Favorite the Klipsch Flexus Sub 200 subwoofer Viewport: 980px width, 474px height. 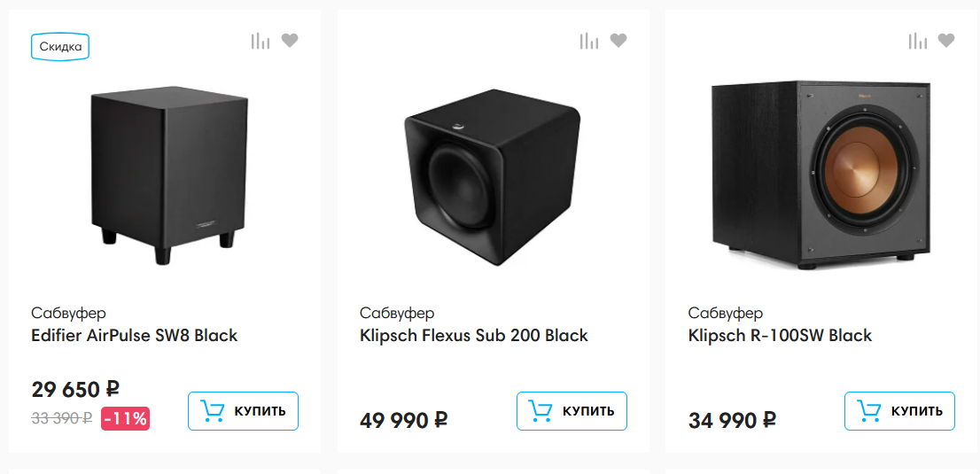(x=618, y=40)
